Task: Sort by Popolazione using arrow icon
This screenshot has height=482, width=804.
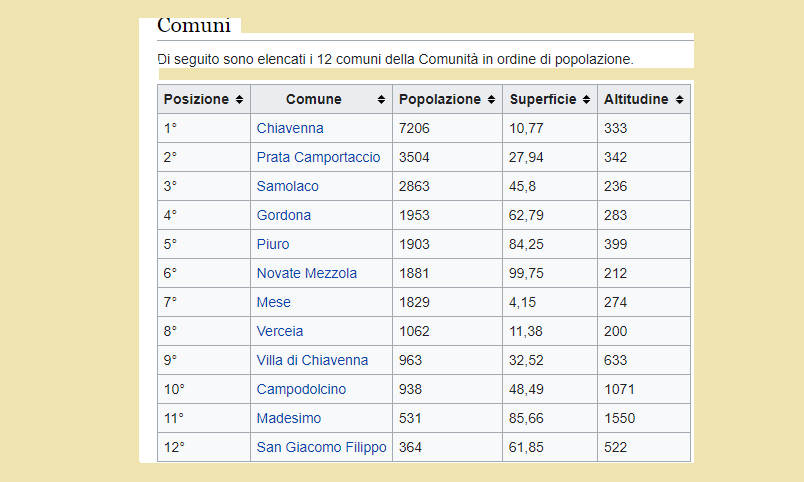Action: 491,99
